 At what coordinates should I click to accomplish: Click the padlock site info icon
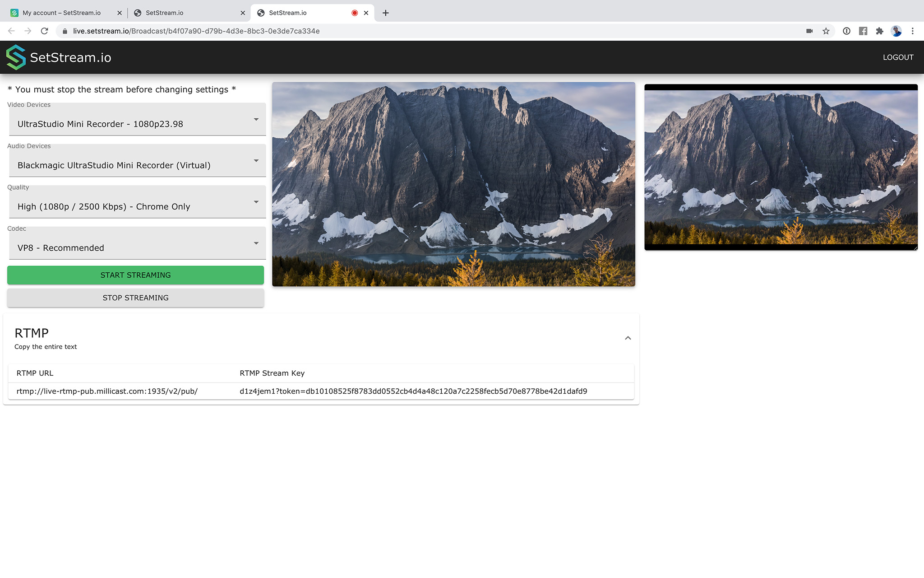tap(65, 31)
